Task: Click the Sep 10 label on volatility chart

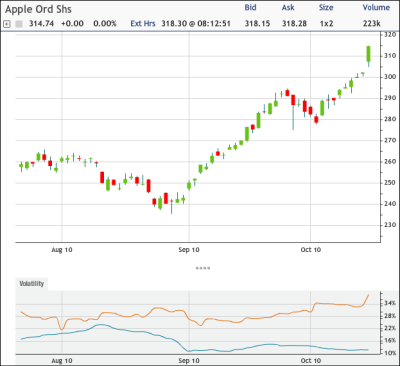Action: coord(189,360)
